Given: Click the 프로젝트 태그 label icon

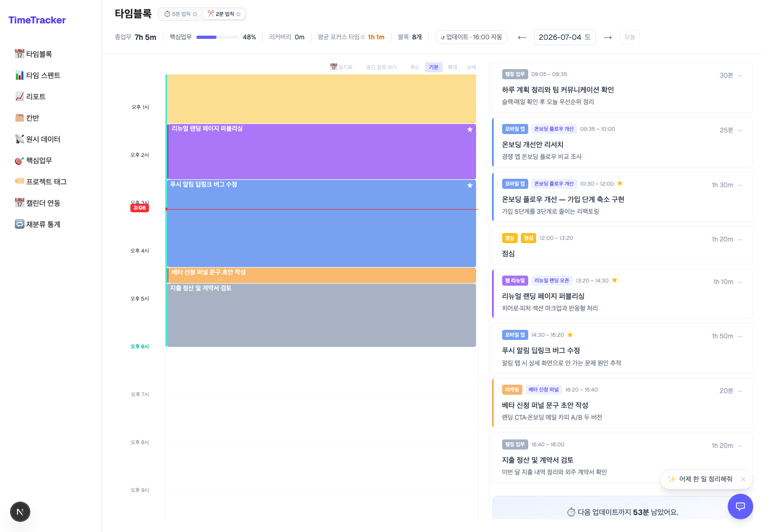Looking at the screenshot, I should pos(20,181).
